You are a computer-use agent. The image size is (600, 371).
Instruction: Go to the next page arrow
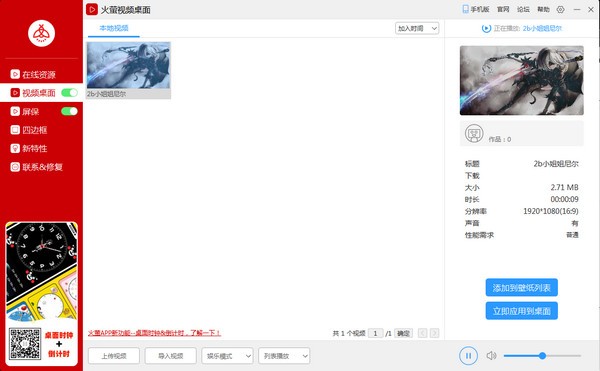click(x=434, y=333)
